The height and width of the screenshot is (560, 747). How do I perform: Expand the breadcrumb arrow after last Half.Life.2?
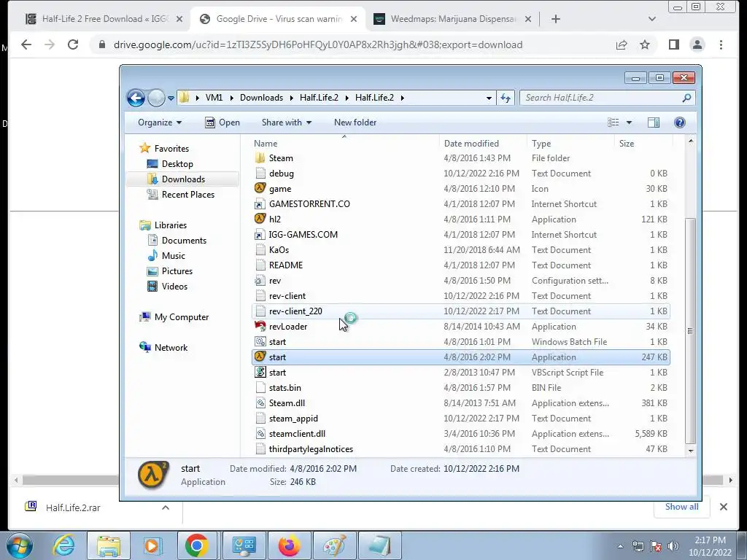point(403,98)
